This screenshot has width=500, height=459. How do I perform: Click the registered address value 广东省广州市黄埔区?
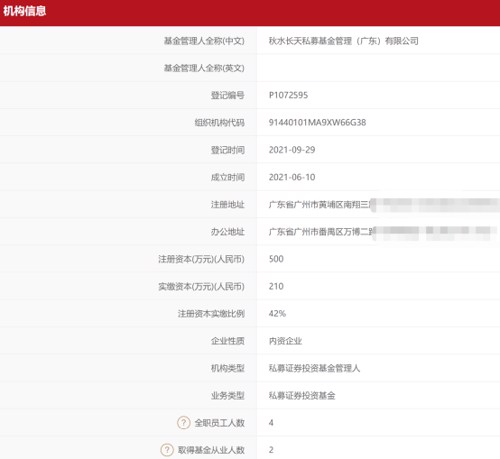[306, 204]
